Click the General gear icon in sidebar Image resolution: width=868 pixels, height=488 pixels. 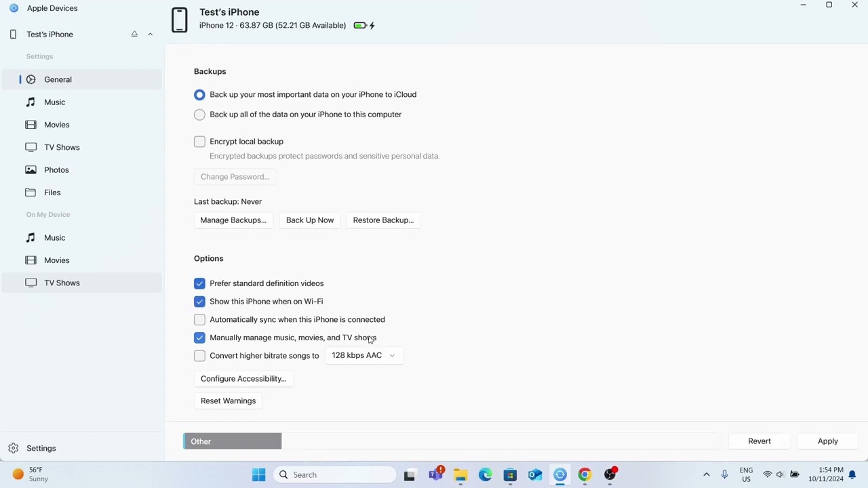coord(31,79)
